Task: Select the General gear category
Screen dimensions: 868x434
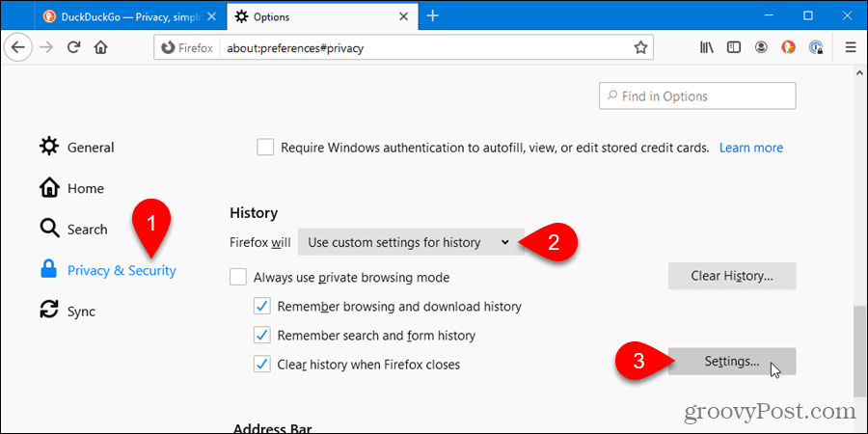Action: click(76, 148)
